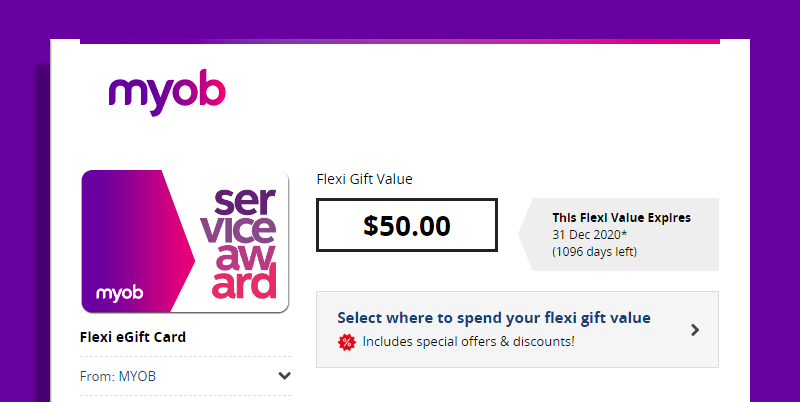
Task: Click the pink gradient bar at top
Action: pos(400,42)
